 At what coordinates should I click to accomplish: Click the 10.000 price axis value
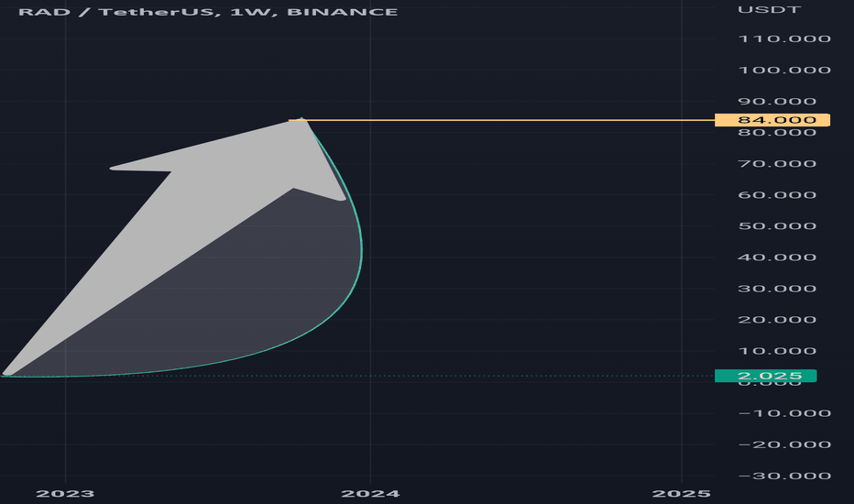[777, 351]
